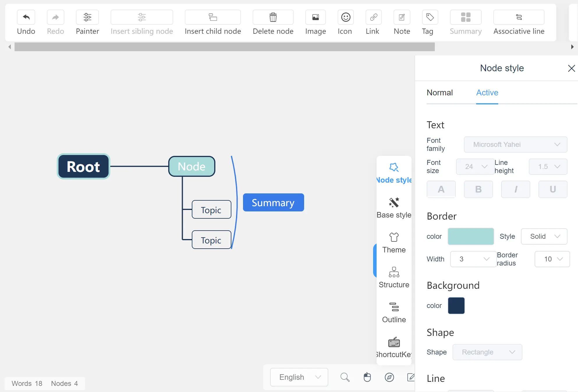Click the Summary toolbar icon
Image resolution: width=578 pixels, height=392 pixels.
point(466,17)
